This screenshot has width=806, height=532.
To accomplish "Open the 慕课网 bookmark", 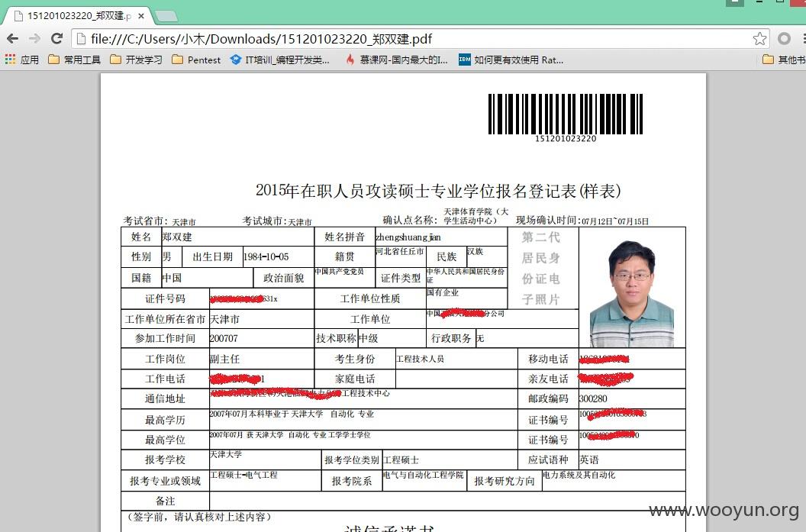I will coord(396,60).
